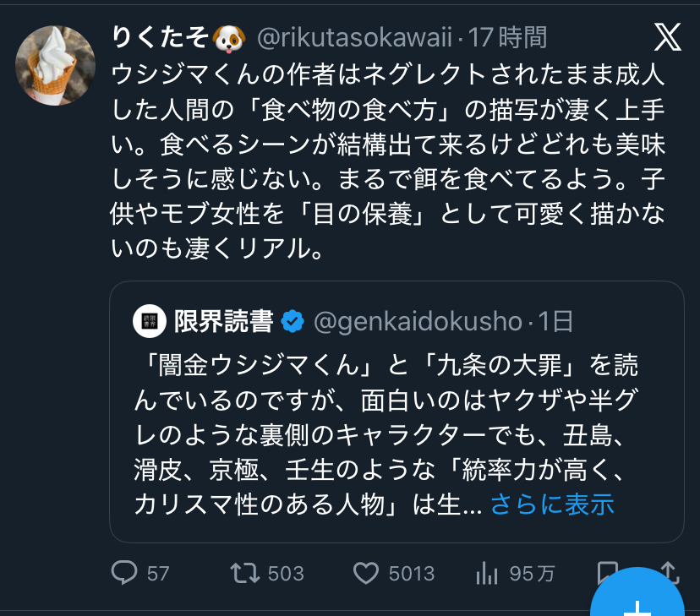Open the ice cream profile avatar

[55, 66]
